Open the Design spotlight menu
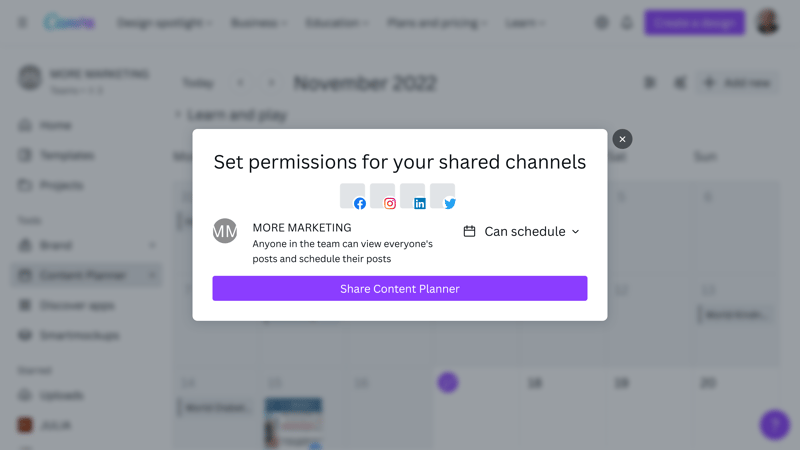The width and height of the screenshot is (800, 450). click(164, 22)
